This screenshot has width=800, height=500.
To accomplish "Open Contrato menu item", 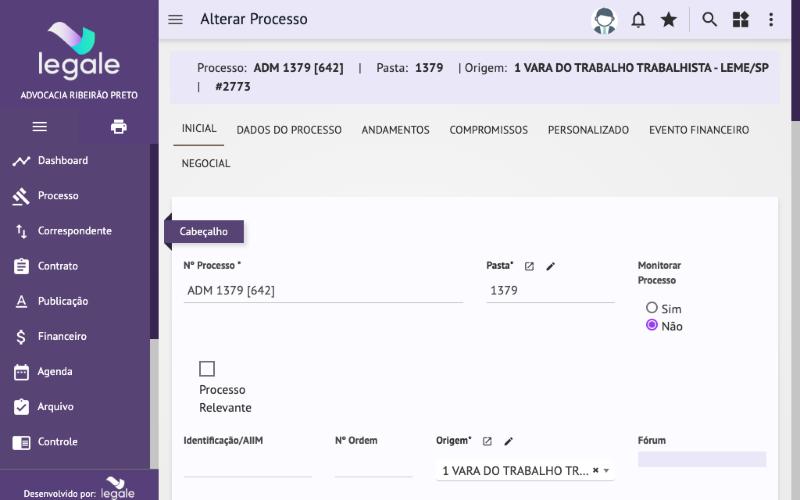I will pos(58,266).
